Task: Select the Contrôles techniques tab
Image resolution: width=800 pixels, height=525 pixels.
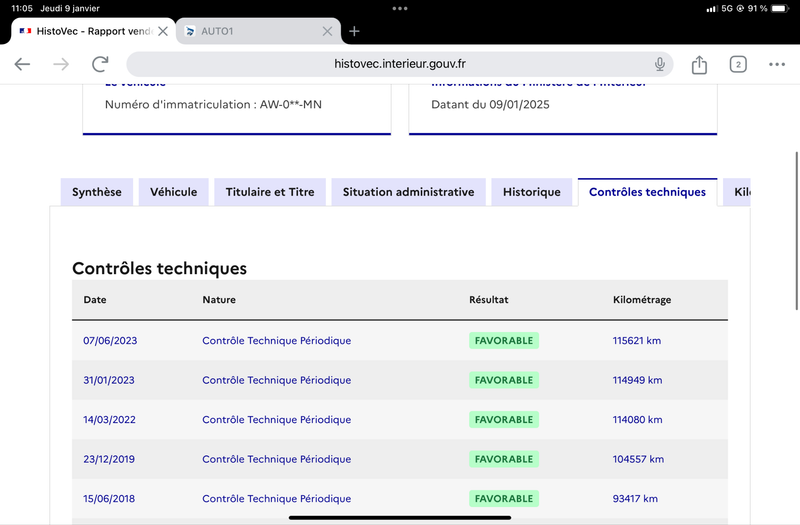Action: [x=647, y=192]
